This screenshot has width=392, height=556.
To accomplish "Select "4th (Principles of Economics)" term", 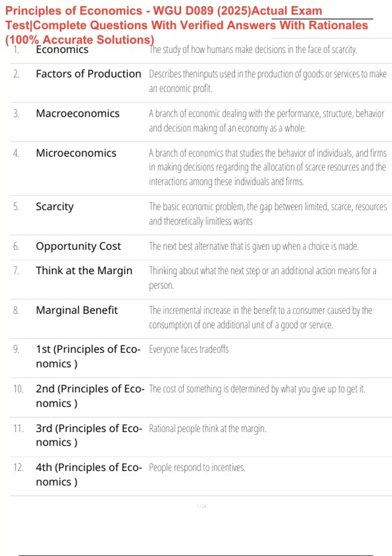I will pyautogui.click(x=89, y=474).
